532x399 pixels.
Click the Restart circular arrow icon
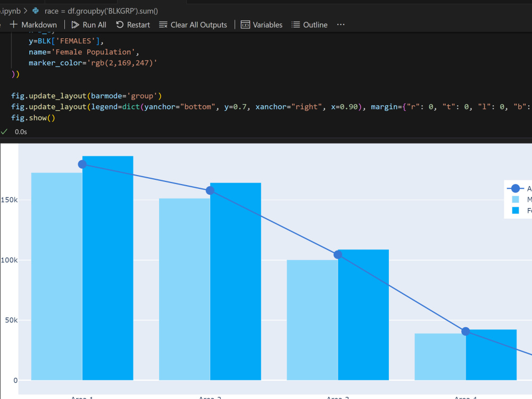tap(120, 24)
